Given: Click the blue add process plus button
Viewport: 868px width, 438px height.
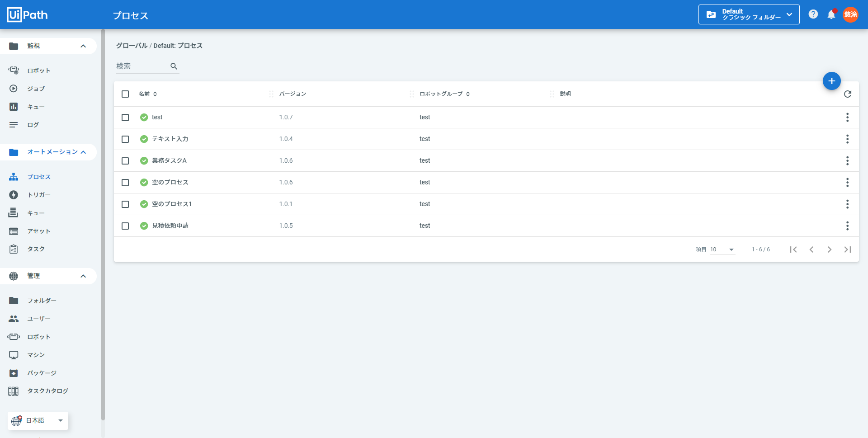Looking at the screenshot, I should (x=831, y=81).
